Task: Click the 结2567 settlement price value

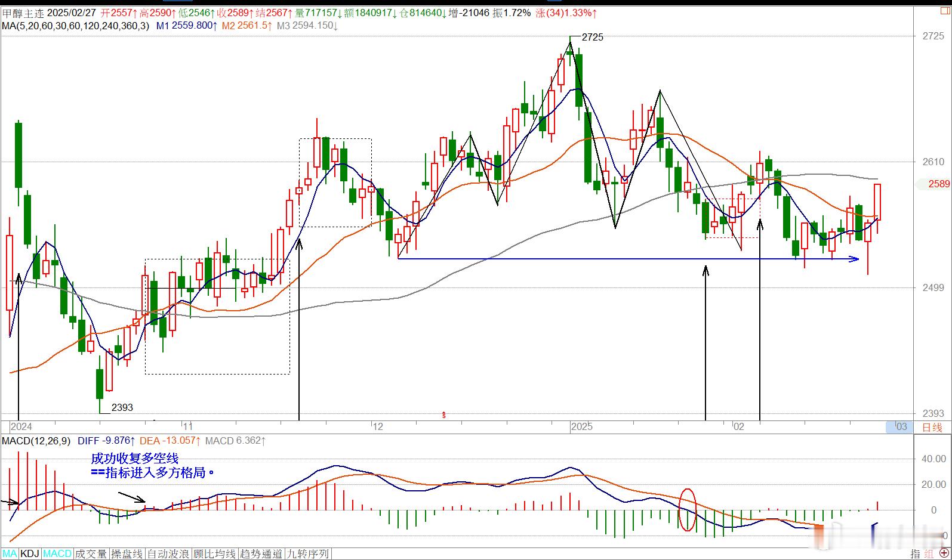Action: tap(274, 13)
